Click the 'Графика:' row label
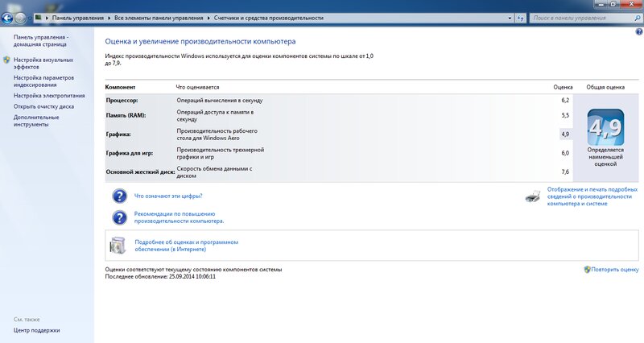644x343 pixels. click(x=118, y=134)
